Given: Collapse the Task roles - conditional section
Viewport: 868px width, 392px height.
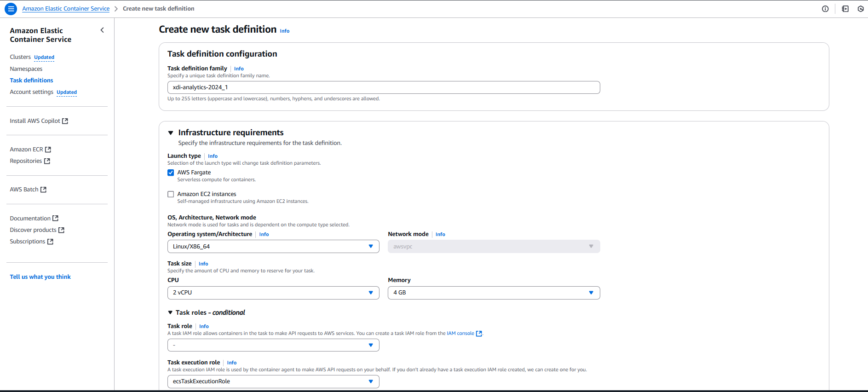Looking at the screenshot, I should point(170,312).
